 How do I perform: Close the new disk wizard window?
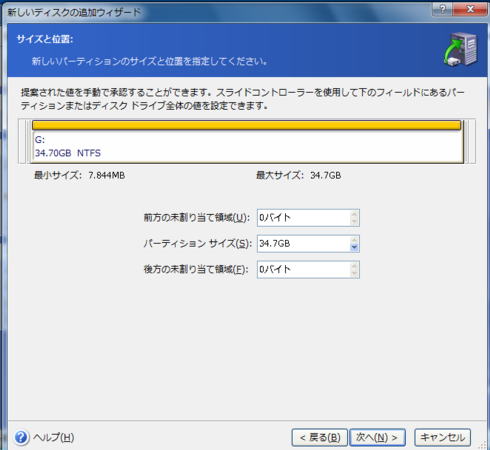(470, 9)
